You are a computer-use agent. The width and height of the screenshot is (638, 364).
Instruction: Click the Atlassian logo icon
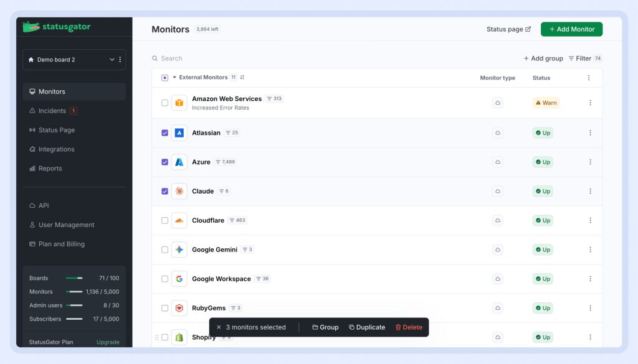coord(179,133)
